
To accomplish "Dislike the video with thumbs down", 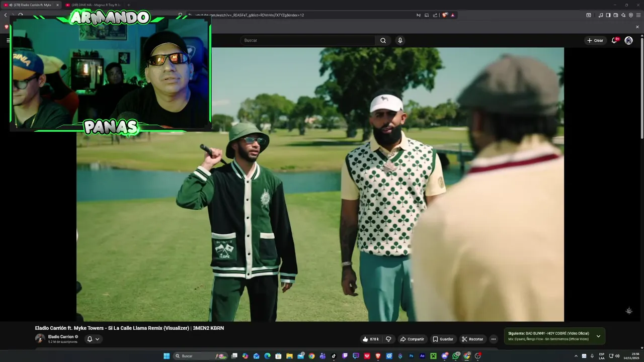I will coord(388,339).
